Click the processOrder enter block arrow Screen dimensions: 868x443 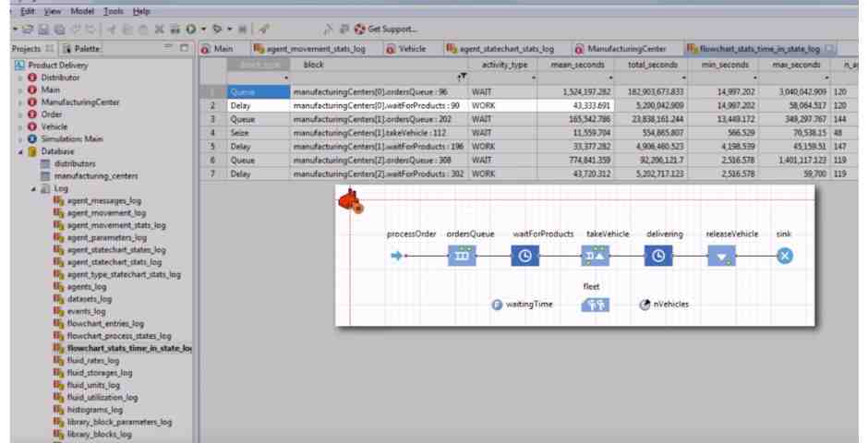(x=399, y=257)
